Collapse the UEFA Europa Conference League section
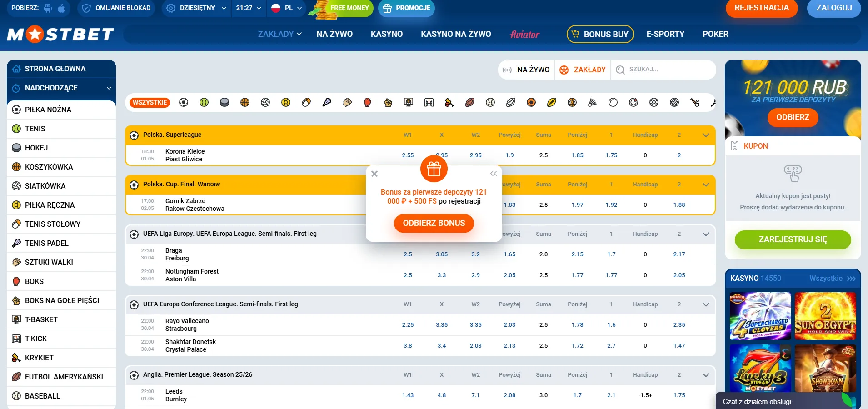Image resolution: width=868 pixels, height=409 pixels. (706, 304)
